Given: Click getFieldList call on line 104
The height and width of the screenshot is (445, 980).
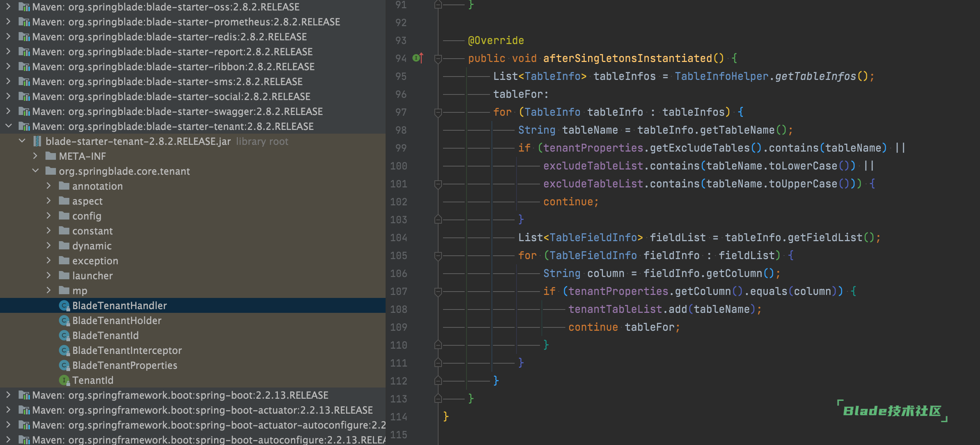Looking at the screenshot, I should coord(825,237).
